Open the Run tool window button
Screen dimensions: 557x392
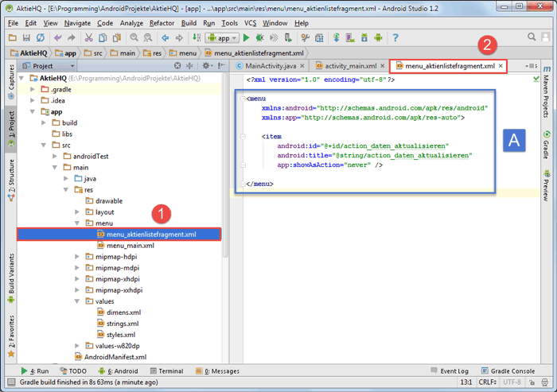pos(35,371)
